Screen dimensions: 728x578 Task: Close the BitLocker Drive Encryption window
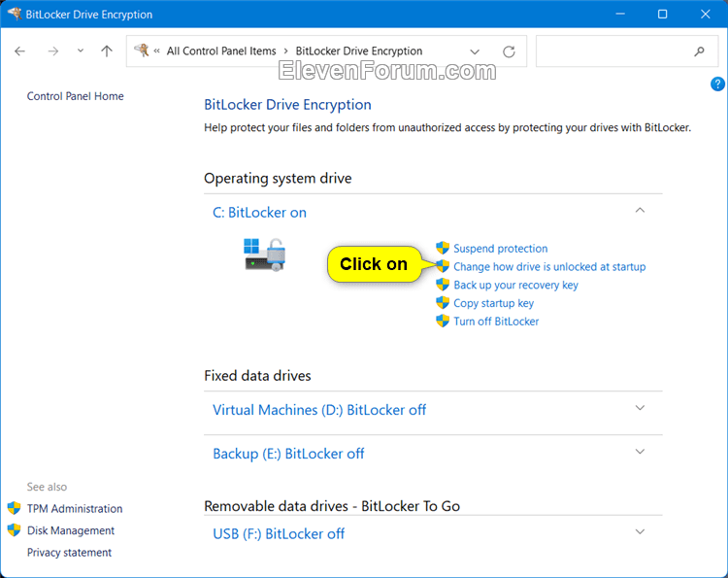(x=706, y=14)
